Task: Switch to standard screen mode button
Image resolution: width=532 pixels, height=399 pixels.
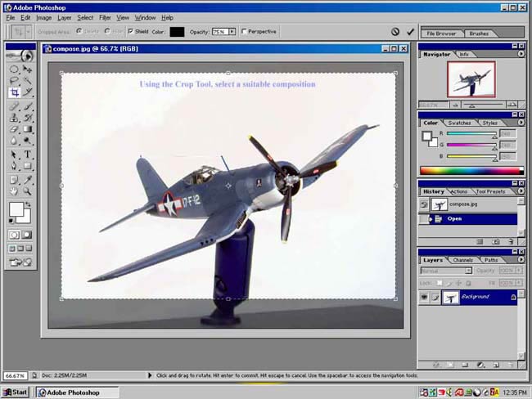Action: [12, 249]
